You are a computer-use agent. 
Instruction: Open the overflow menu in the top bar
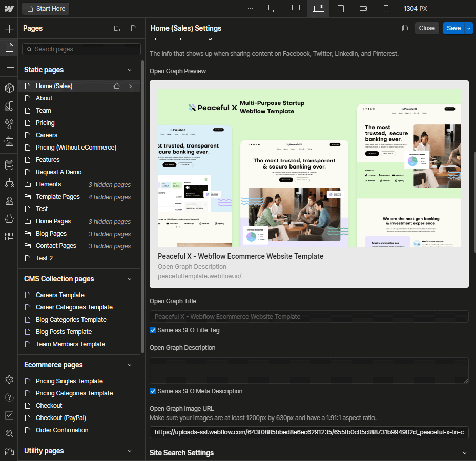[x=251, y=9]
